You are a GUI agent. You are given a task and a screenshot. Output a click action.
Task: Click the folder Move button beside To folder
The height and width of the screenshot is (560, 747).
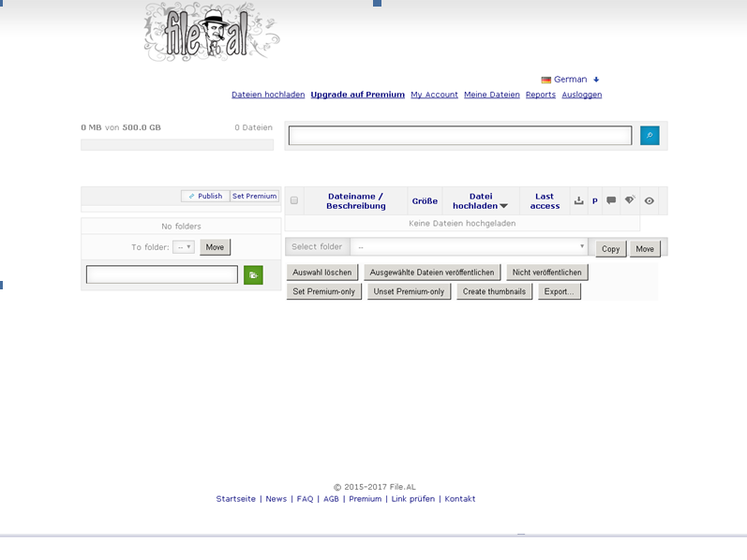point(215,247)
